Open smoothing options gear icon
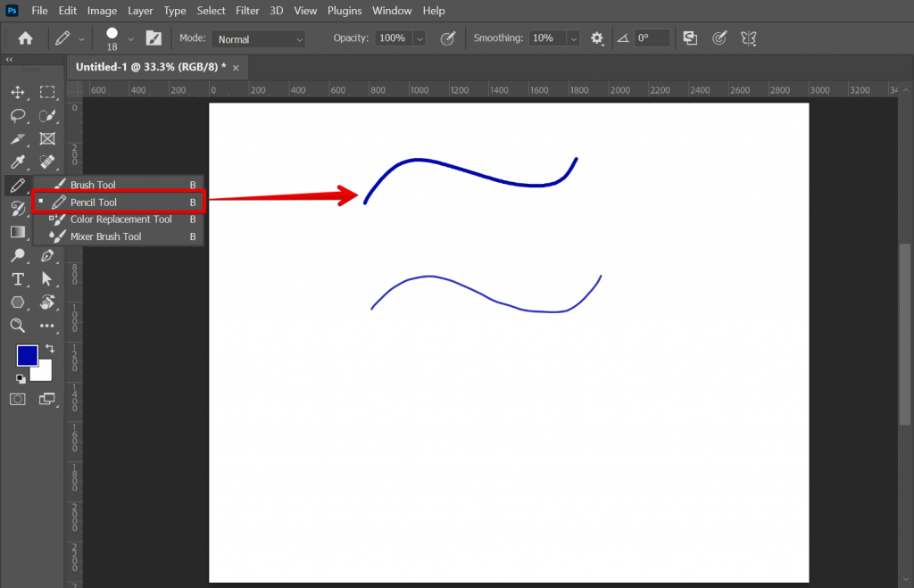Screen dimensions: 914x588 [x=597, y=38]
